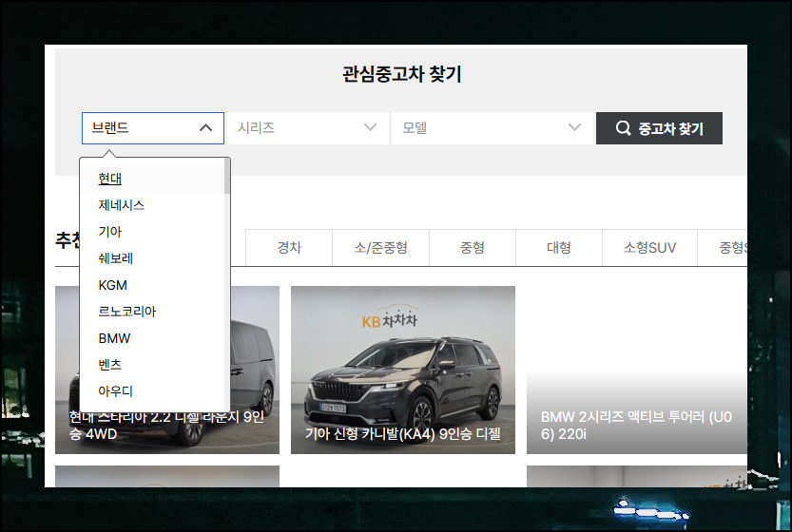
Task: Switch to the 소형SUV tab
Action: 649,248
